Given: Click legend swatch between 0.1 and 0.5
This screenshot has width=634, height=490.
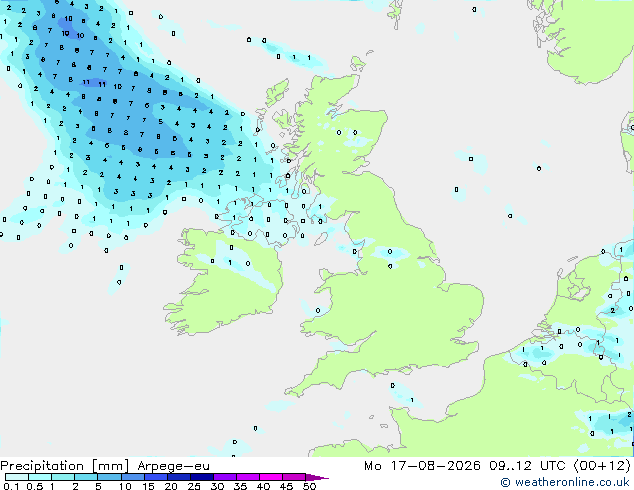Looking at the screenshot, I should coord(17,477).
